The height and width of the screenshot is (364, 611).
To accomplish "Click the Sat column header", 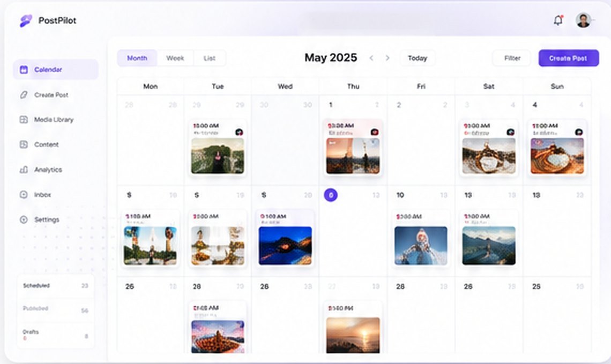I will [489, 86].
